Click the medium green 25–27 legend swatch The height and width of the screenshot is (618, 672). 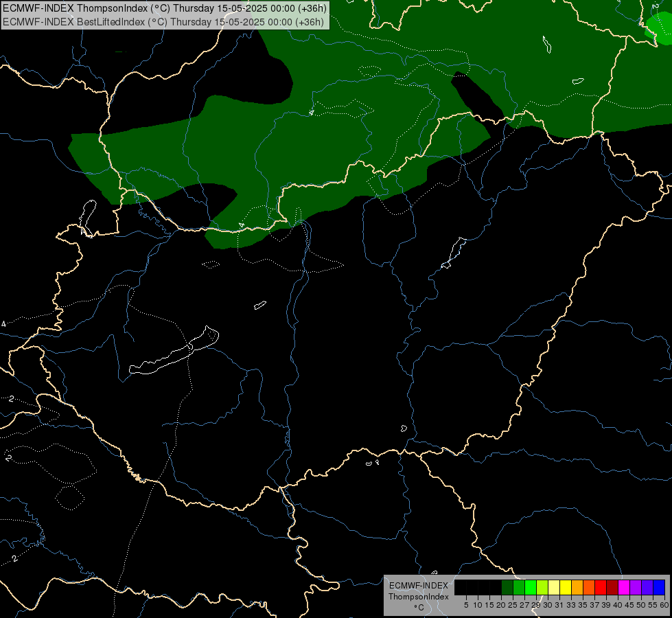(519, 587)
